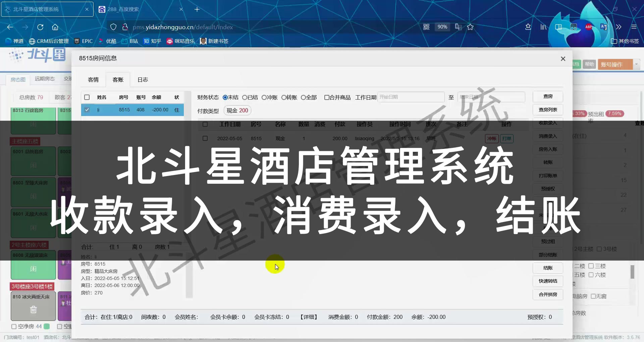The height and width of the screenshot is (342, 644).
Task: Select the 全部 radio button
Action: pos(303,97)
